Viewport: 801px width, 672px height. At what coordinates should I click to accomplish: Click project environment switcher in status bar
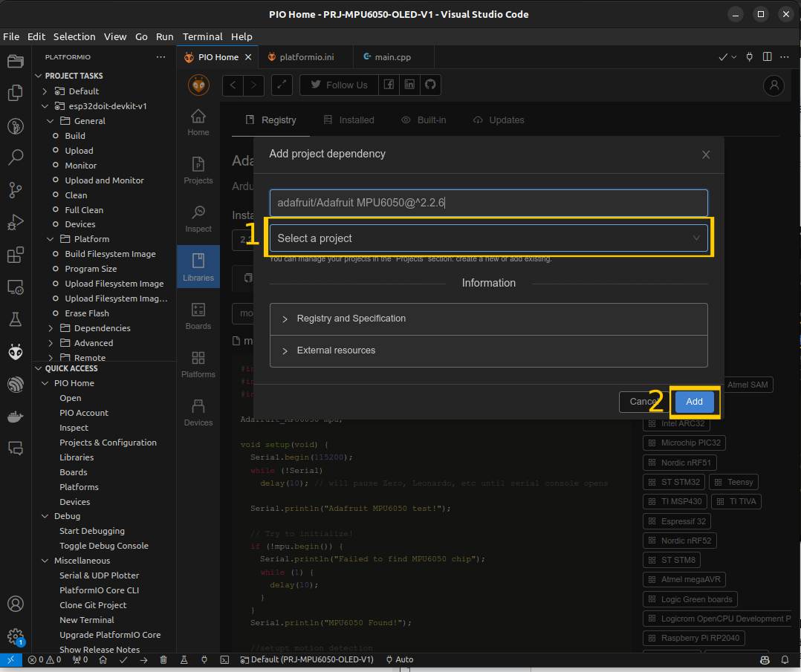[x=306, y=659]
